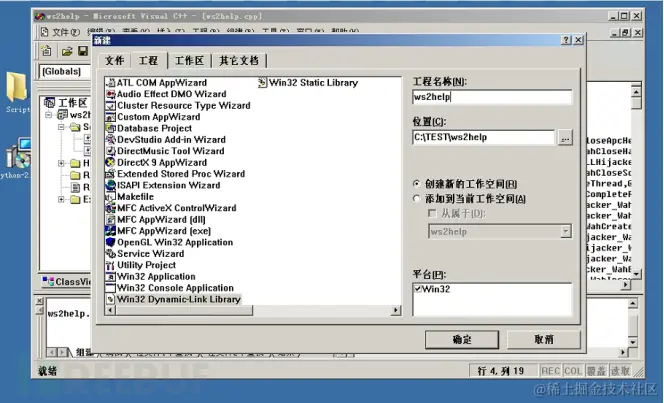Image resolution: width=664 pixels, height=403 pixels.
Task: Click the browse location ellipsis button
Action: (x=565, y=138)
